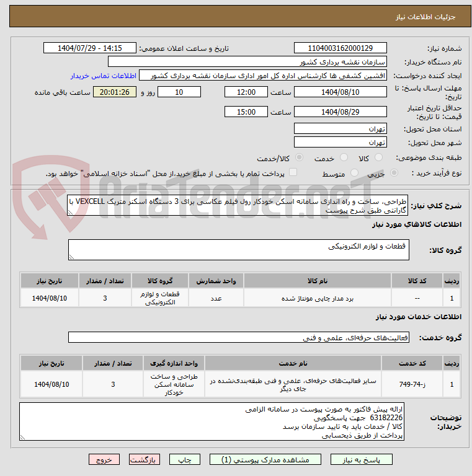The width and height of the screenshot is (472, 476).
Task: Click the خروج exit button
Action: (x=104, y=460)
